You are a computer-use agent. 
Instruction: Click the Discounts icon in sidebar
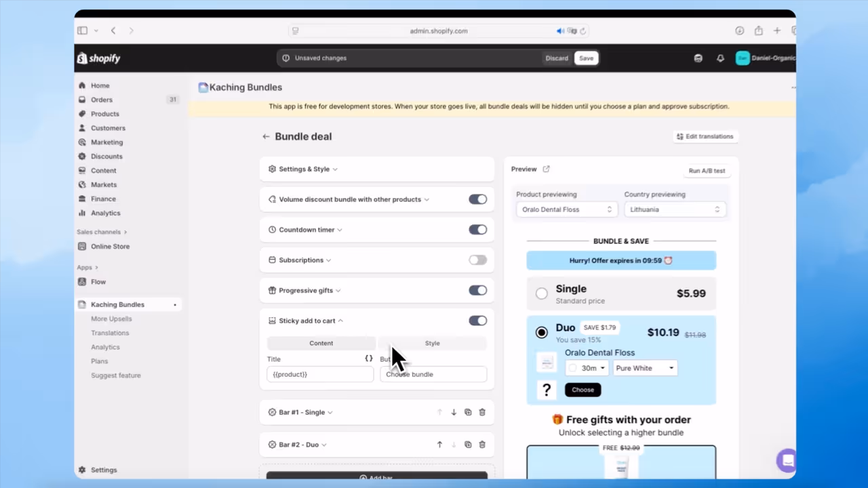click(82, 157)
